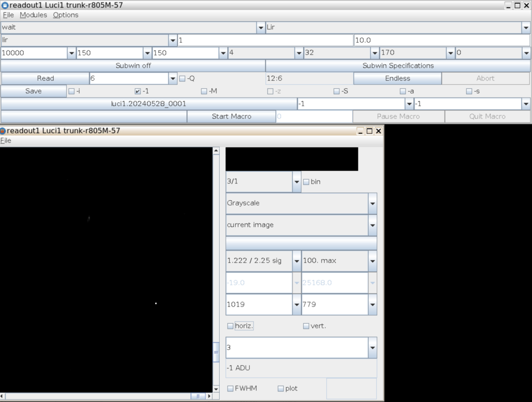
Task: Enable the -M checkbox
Action: 204,91
